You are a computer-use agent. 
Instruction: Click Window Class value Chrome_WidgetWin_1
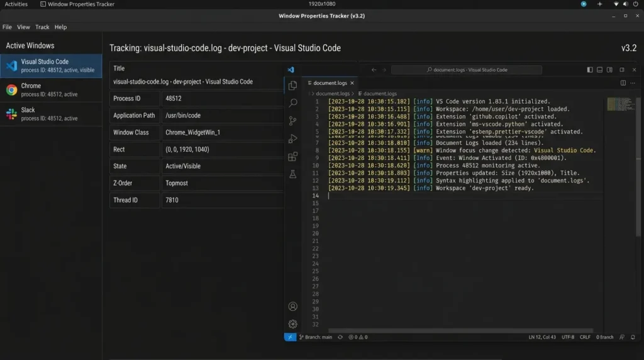[x=223, y=132]
